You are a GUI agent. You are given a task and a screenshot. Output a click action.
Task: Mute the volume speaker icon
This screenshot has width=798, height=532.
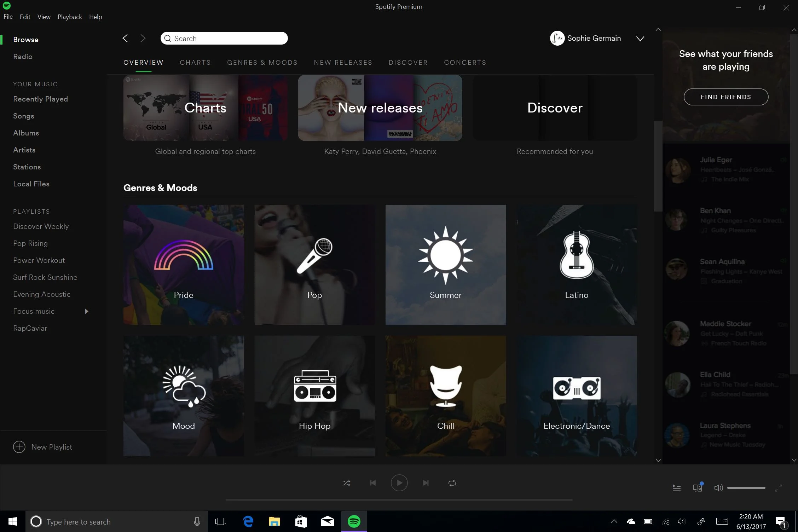coord(718,488)
